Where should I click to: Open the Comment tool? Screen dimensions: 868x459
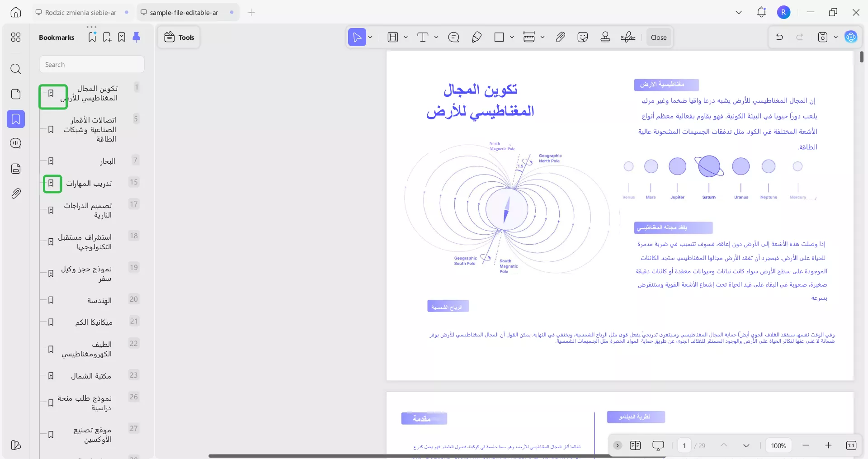[x=453, y=37]
